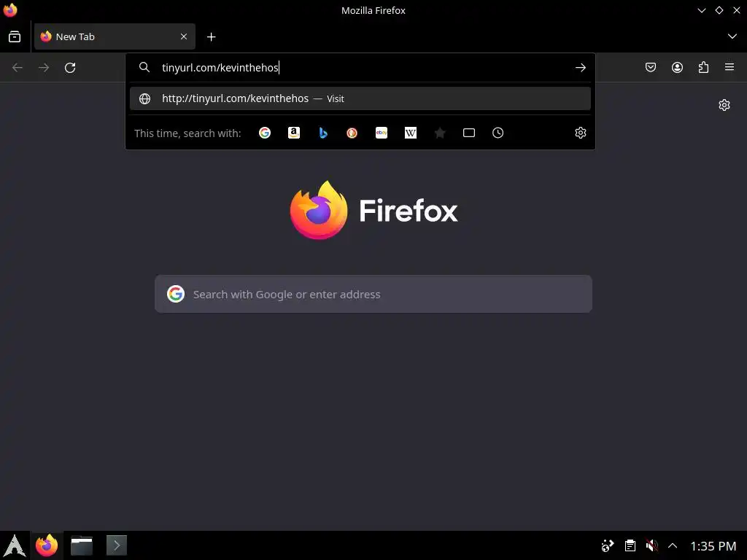
Task: Open the clipboard tray icon
Action: pos(630,545)
